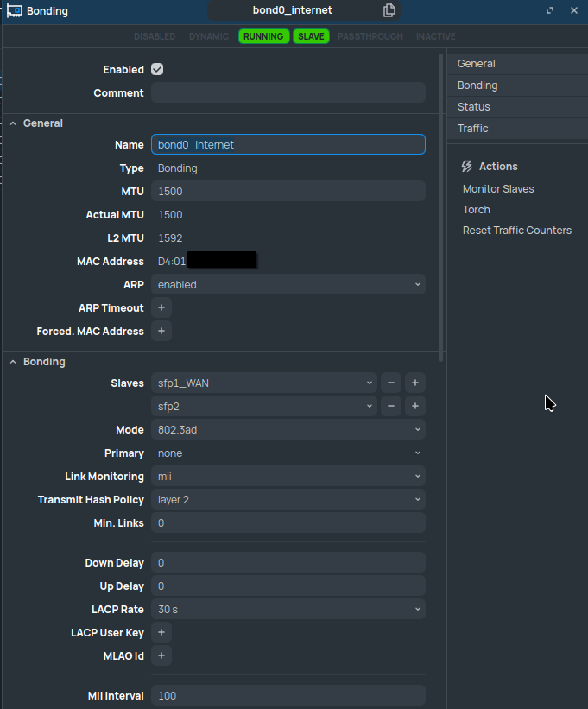588x709 pixels.
Task: Add a LACP User Key value
Action: 161,632
